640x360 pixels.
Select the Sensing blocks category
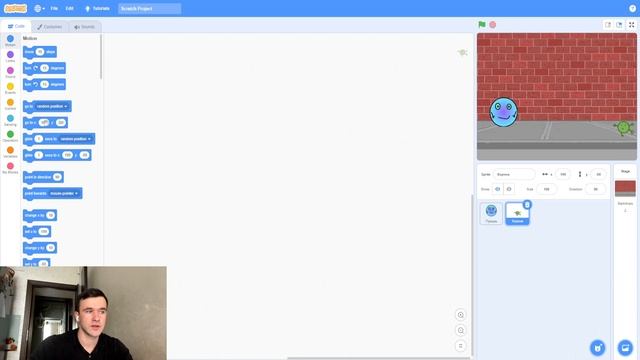click(x=10, y=120)
